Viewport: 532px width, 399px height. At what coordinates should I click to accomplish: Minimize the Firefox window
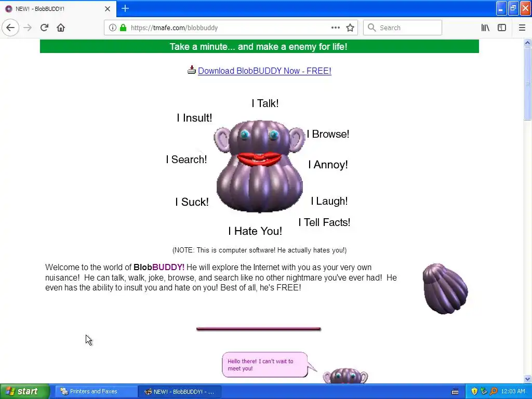point(501,8)
